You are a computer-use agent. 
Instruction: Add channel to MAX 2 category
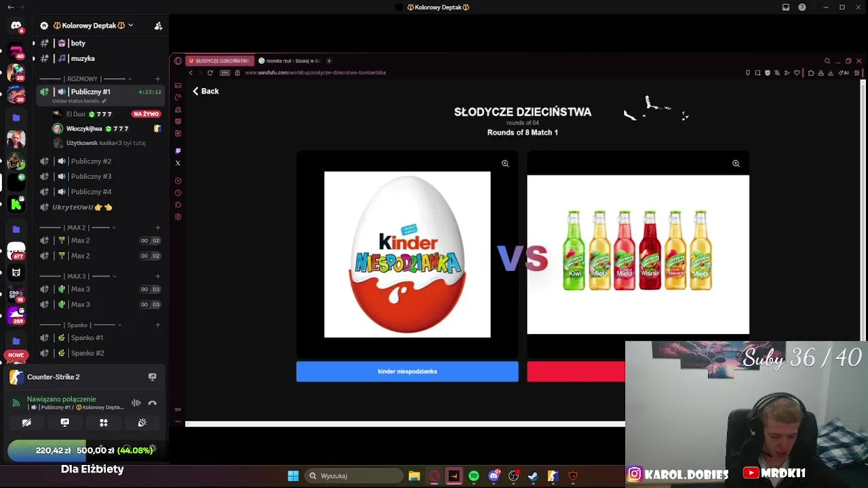click(x=158, y=228)
